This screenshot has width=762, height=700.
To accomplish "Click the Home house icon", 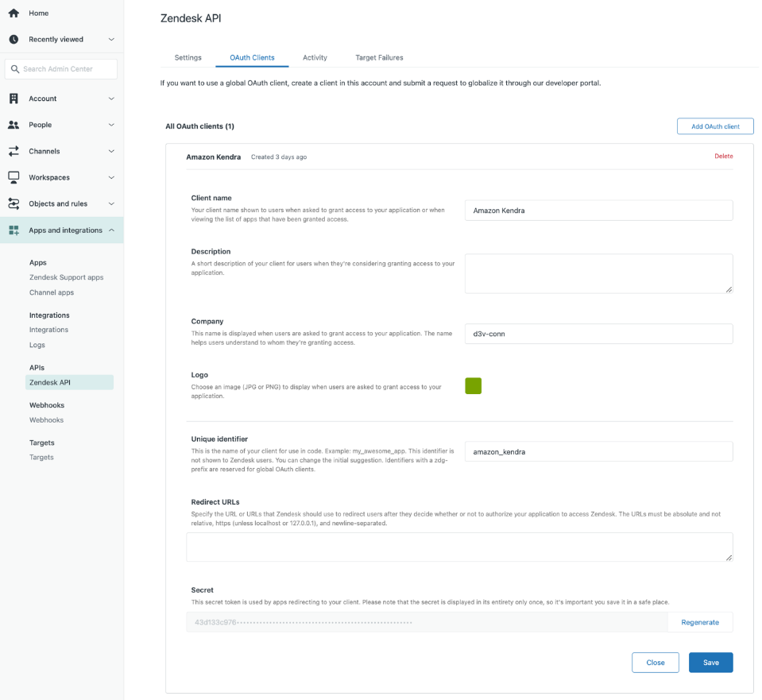I will pyautogui.click(x=14, y=14).
